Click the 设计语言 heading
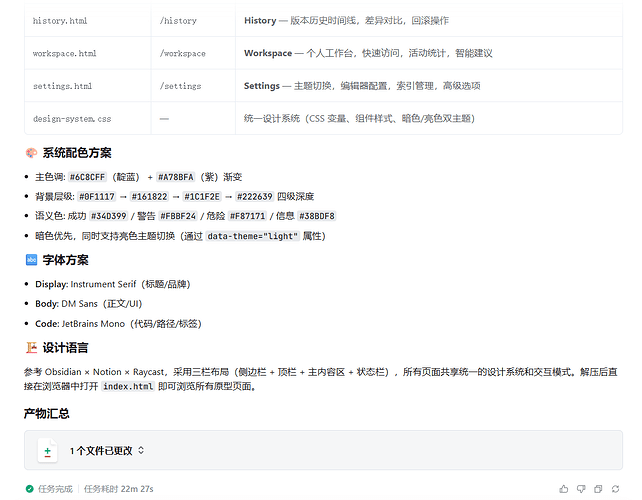The height and width of the screenshot is (500, 642). point(66,348)
